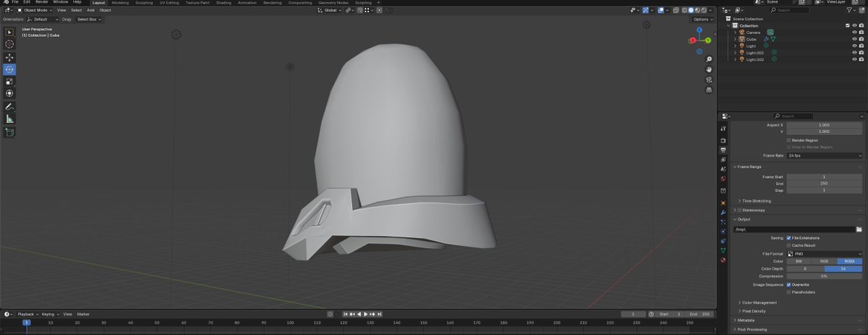This screenshot has height=335, width=868.
Task: Select RGB color mode button
Action: [x=824, y=261]
